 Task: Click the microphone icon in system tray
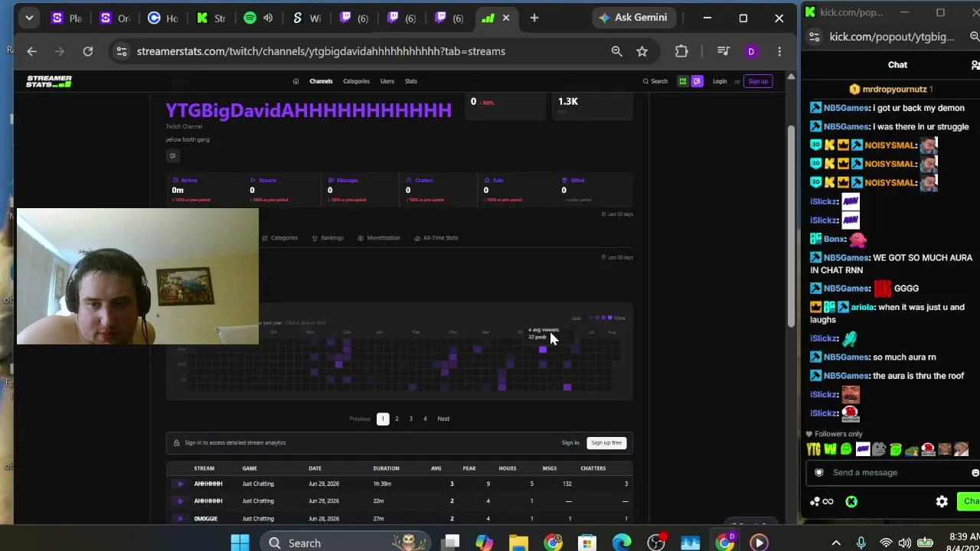(861, 543)
